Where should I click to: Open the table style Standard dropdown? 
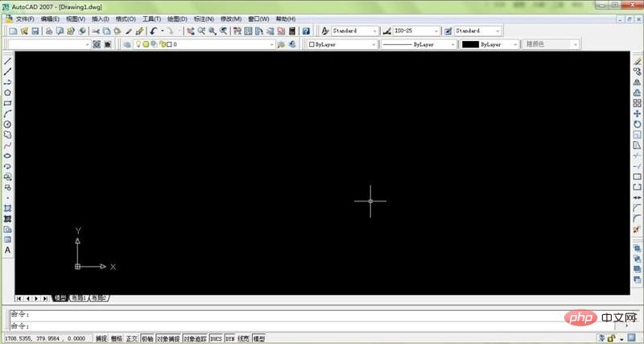pyautogui.click(x=478, y=31)
